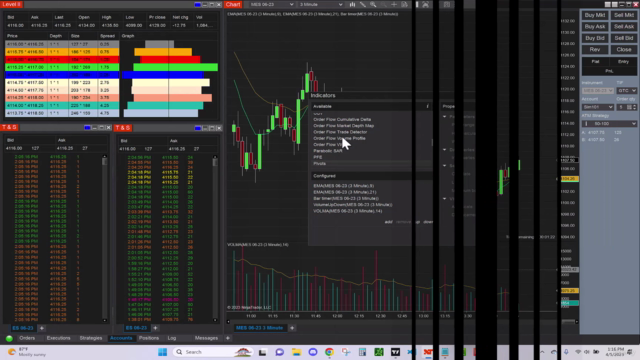Click the Buy Ask button
This screenshot has height=360, width=640.
pos(595,27)
